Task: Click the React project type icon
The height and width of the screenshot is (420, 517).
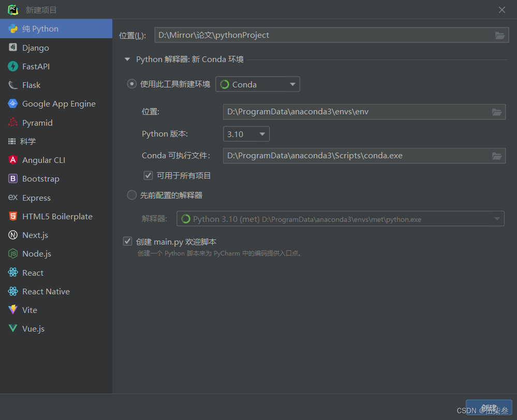Action: (x=12, y=273)
